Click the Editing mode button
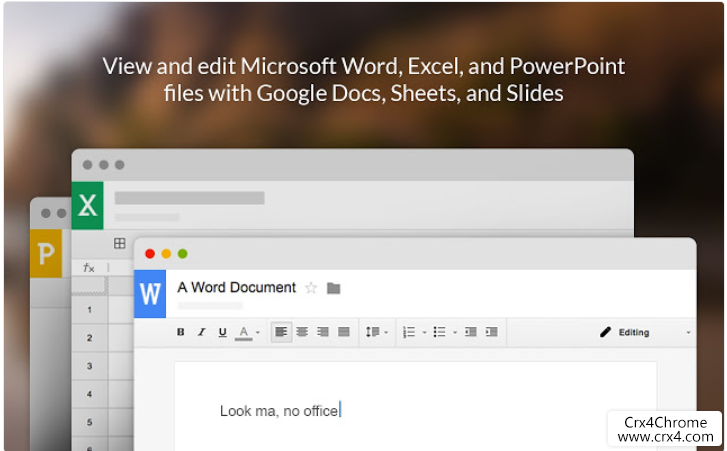Viewport: 727px width, 451px height. tap(625, 332)
